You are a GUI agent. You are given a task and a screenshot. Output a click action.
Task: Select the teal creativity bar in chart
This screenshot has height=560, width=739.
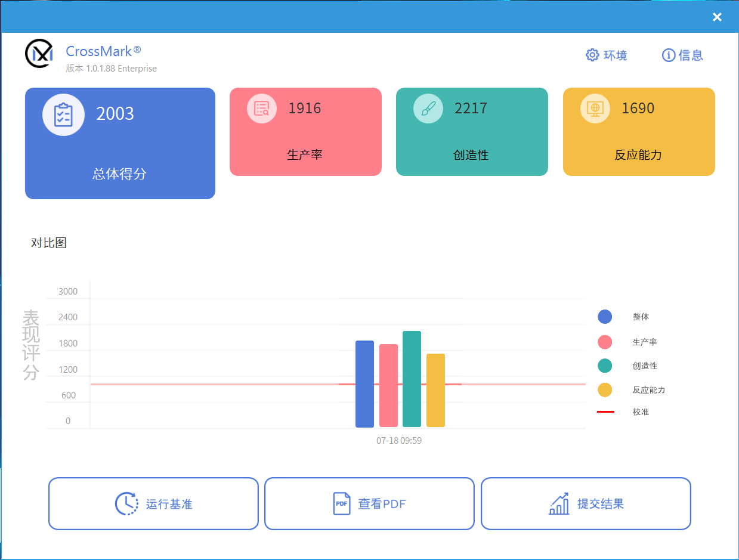click(x=412, y=379)
